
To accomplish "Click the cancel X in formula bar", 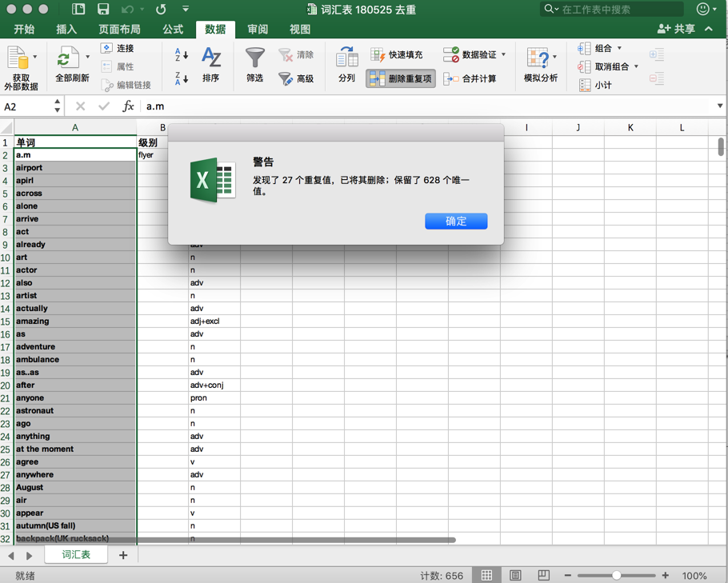I will 80,106.
